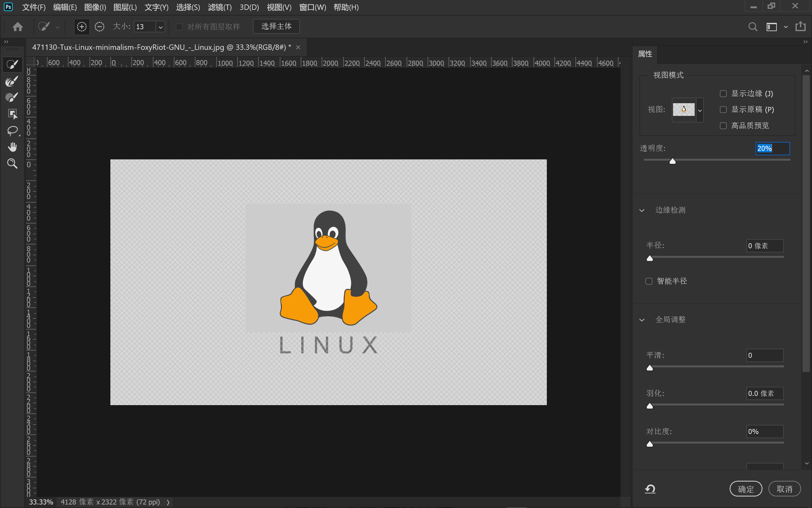The width and height of the screenshot is (812, 508).
Task: Expand the left toolbar double-arrow
Action: pos(6,42)
